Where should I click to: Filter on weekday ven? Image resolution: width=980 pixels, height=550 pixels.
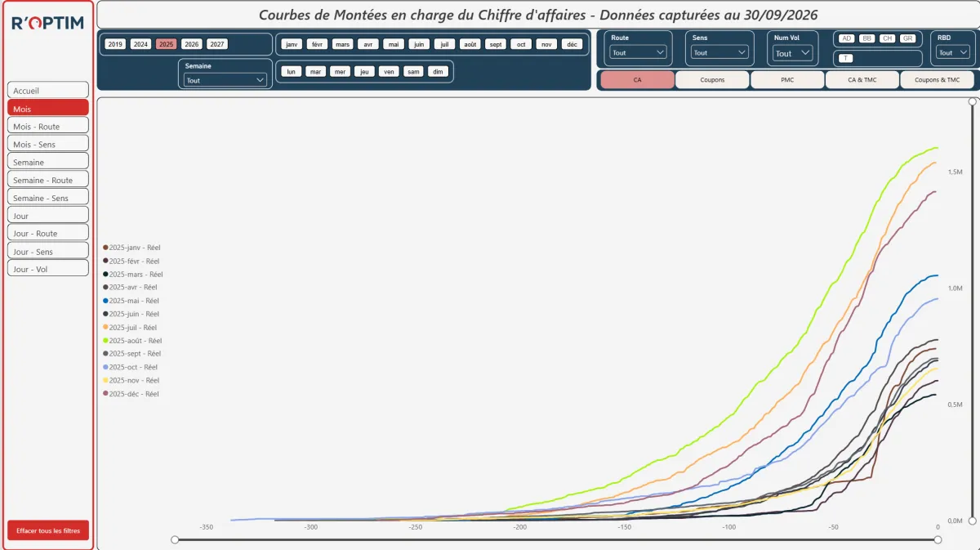(389, 71)
